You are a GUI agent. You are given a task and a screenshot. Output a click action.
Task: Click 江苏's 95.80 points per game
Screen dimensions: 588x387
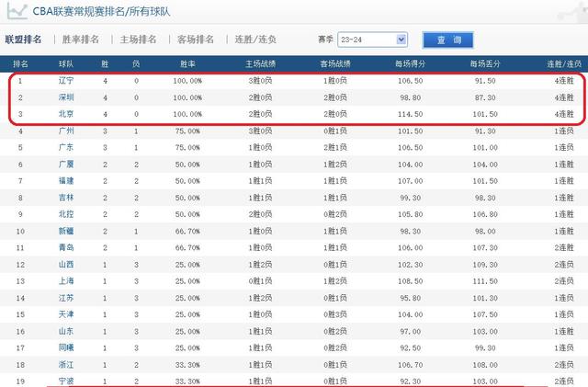(411, 298)
